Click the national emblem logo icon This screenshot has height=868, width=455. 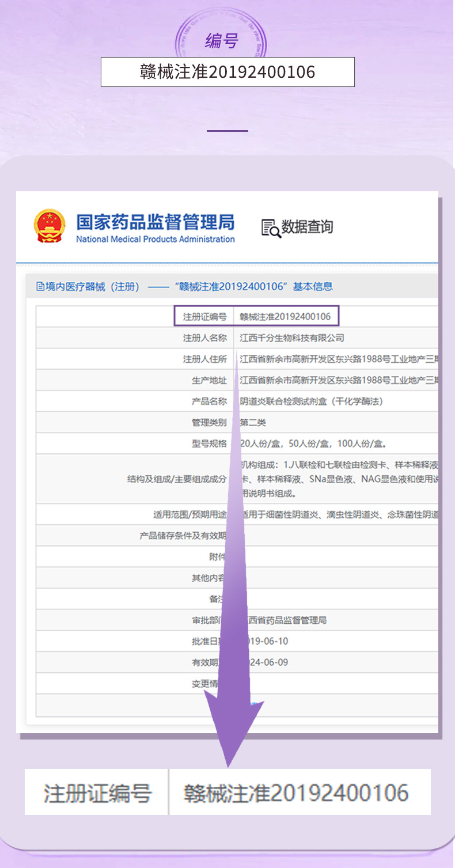pos(50,226)
